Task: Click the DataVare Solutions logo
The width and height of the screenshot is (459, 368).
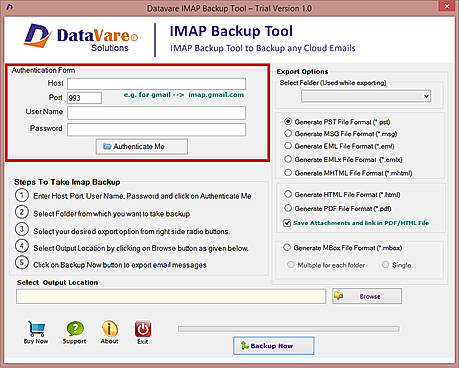Action: click(x=81, y=38)
